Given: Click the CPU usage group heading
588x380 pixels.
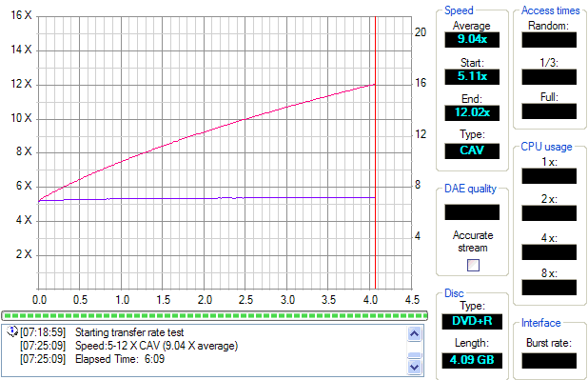Looking at the screenshot, I should click(546, 147).
